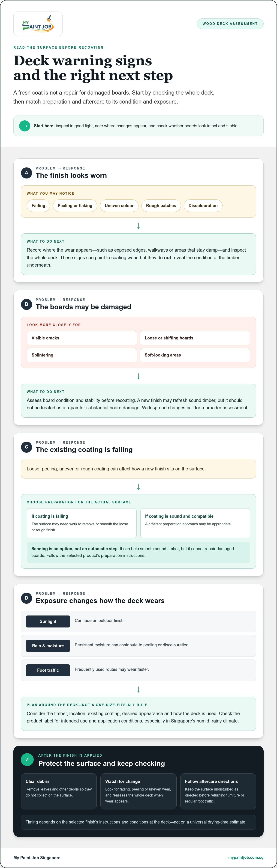Click the section B circle badge

coord(27,304)
